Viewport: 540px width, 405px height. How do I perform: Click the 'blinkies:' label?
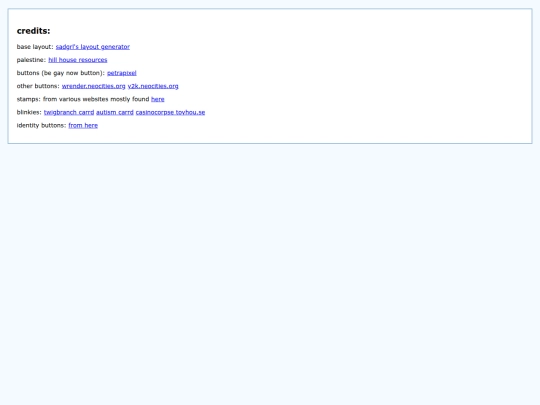pos(29,112)
